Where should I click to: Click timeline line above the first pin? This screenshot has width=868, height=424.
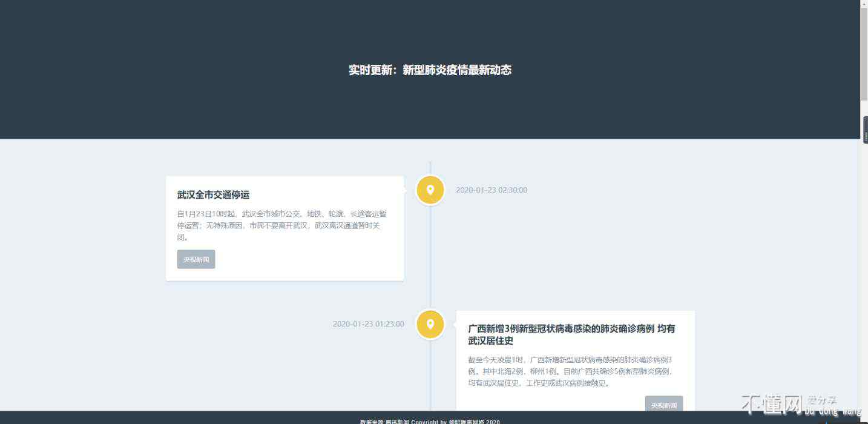[x=430, y=168]
